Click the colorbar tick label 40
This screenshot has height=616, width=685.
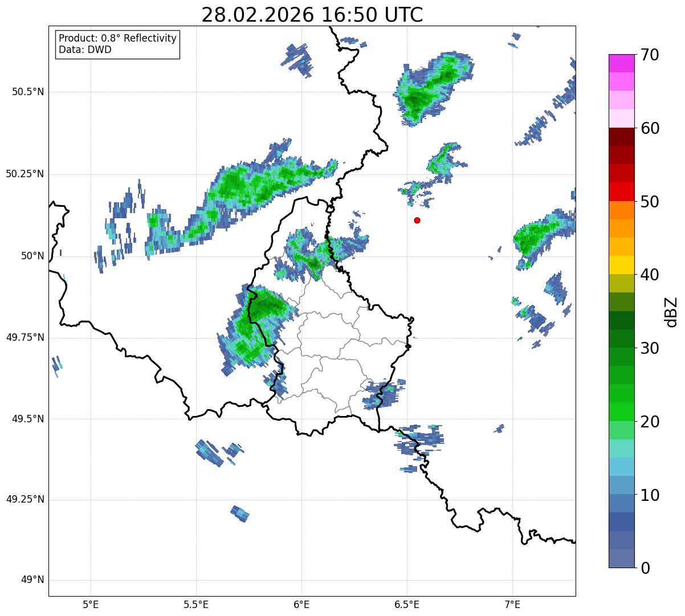650,275
